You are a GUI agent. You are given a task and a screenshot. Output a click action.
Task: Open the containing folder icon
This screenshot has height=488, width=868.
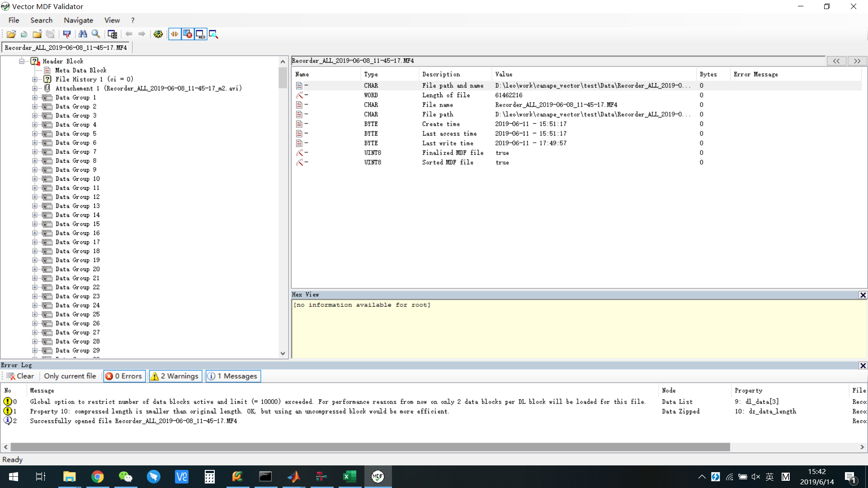click(37, 34)
